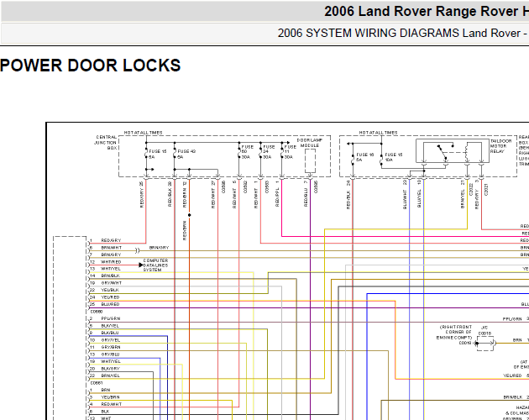The image size is (529, 420).
Task: Click pin 1 RED/GRY wire label
Action: (111, 240)
